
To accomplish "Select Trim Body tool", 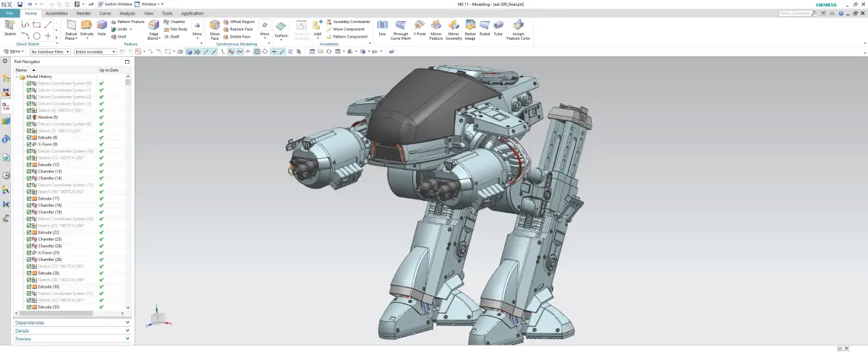I will pyautogui.click(x=176, y=29).
